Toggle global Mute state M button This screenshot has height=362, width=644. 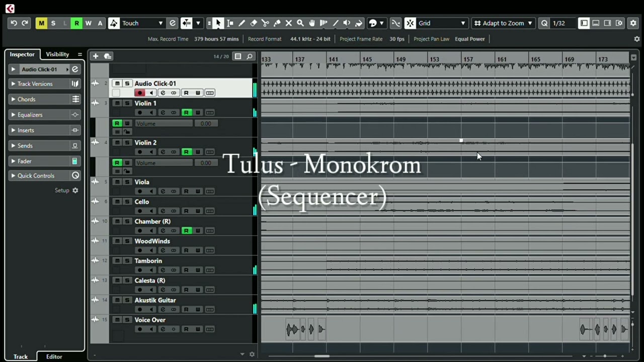41,23
